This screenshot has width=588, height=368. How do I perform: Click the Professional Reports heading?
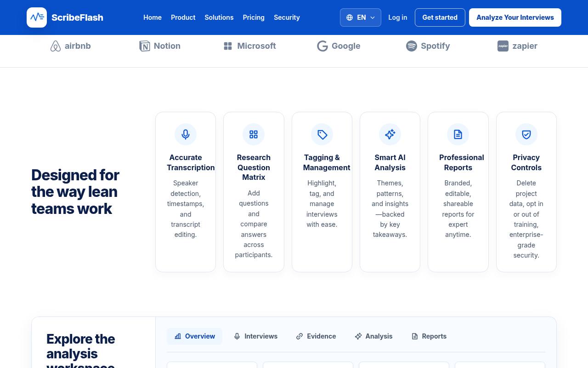pyautogui.click(x=462, y=162)
